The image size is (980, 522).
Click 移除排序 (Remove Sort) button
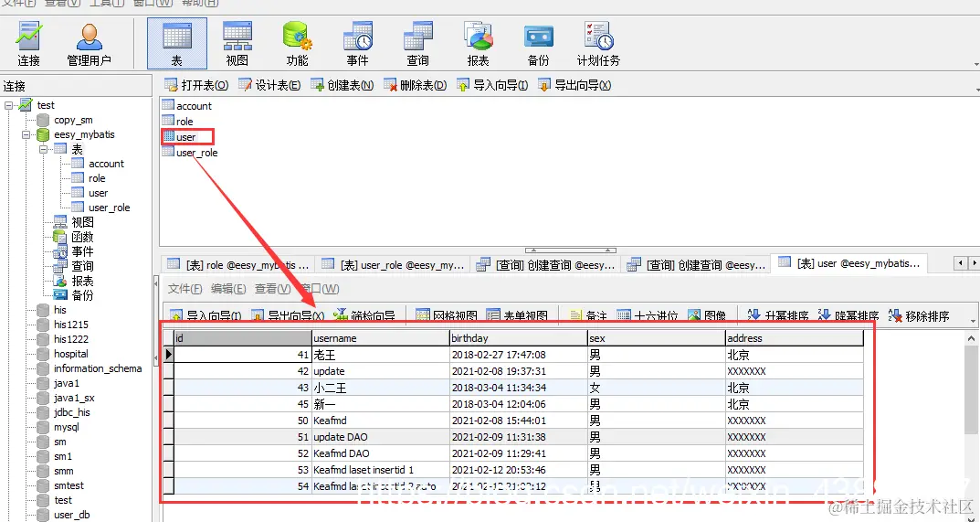click(x=920, y=315)
